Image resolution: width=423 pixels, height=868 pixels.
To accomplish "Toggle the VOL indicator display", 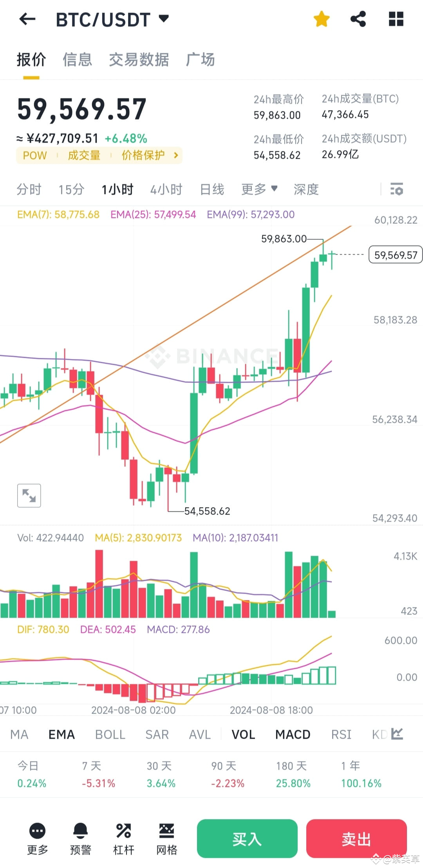I will 243,734.
